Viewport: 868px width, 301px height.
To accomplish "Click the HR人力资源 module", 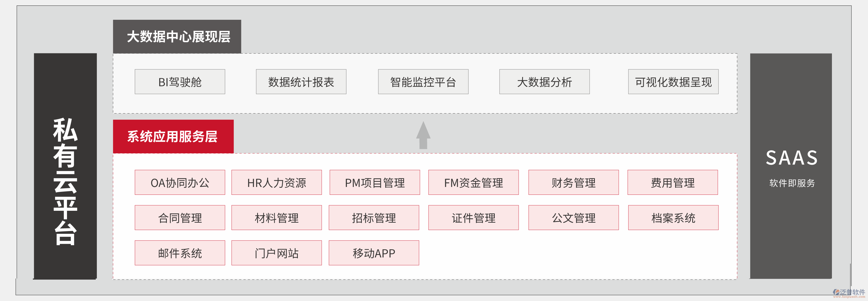I will click(x=276, y=183).
